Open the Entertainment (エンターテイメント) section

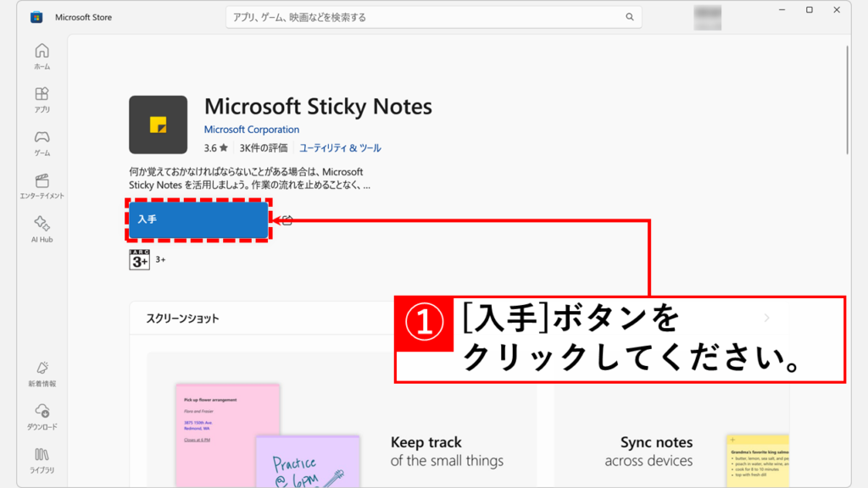pyautogui.click(x=42, y=186)
